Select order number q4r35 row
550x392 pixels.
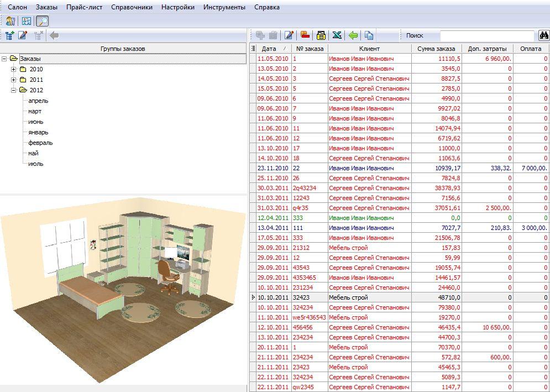[x=400, y=208]
